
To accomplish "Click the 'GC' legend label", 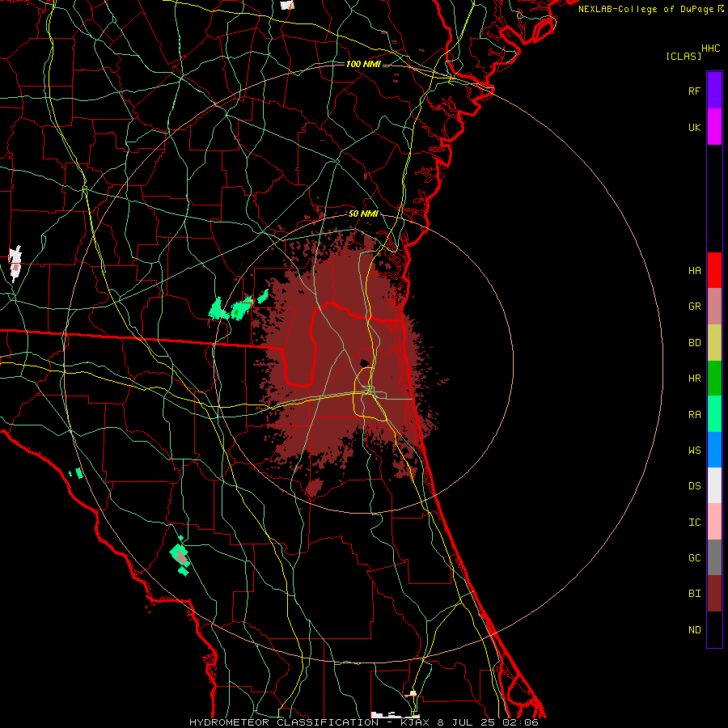I will click(x=694, y=558).
